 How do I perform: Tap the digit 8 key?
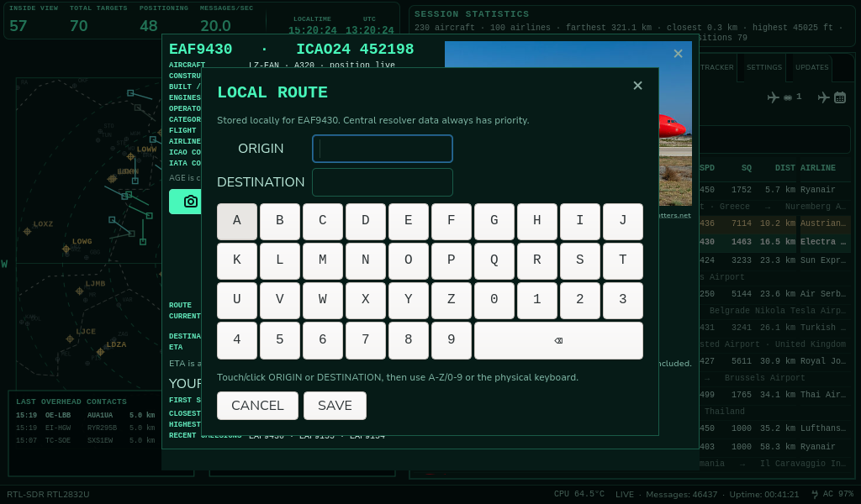point(408,340)
